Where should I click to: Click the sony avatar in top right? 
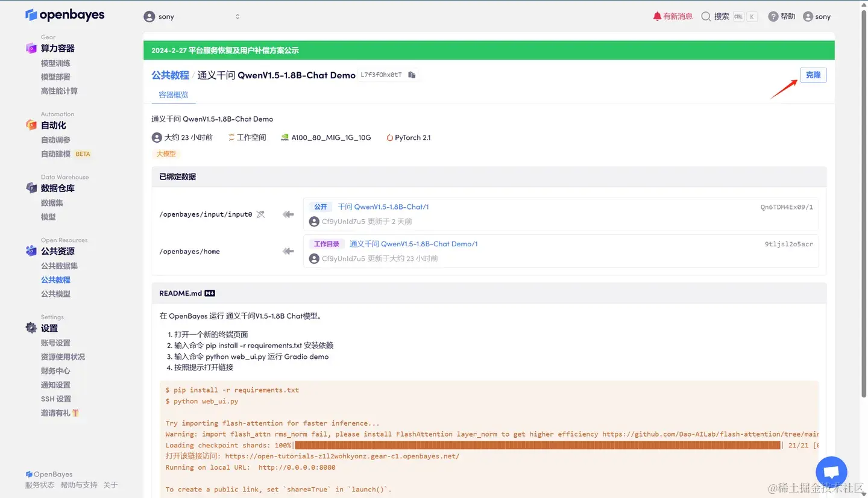pos(808,17)
